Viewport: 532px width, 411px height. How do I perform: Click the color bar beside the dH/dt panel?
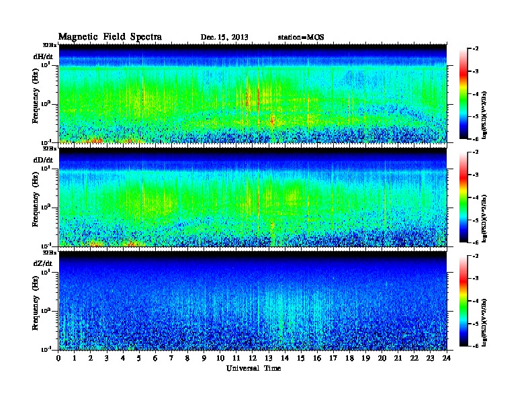[463, 93]
